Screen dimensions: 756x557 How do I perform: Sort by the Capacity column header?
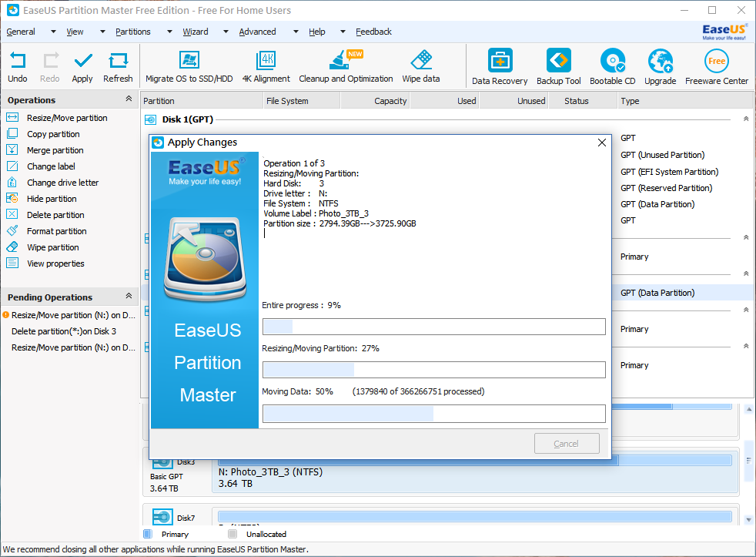(x=375, y=101)
